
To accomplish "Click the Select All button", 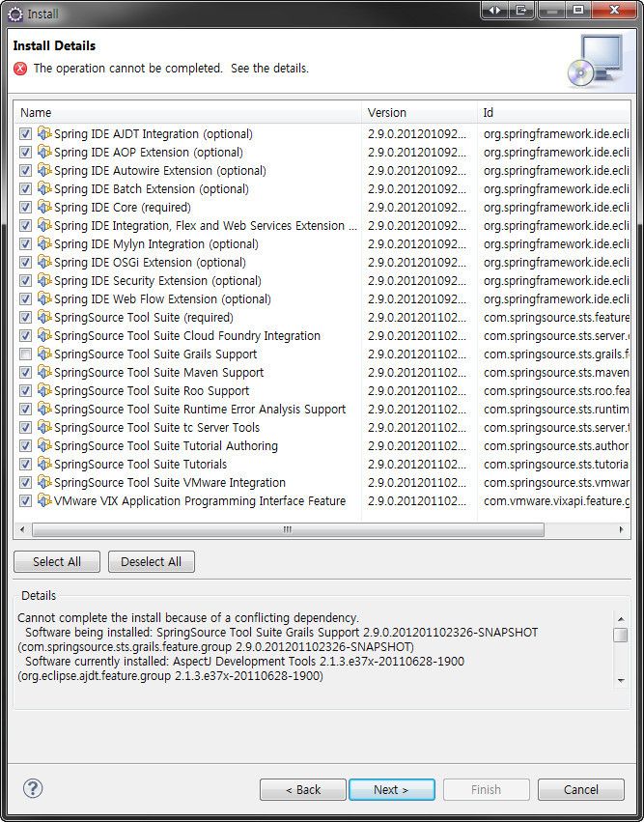I will tap(57, 562).
